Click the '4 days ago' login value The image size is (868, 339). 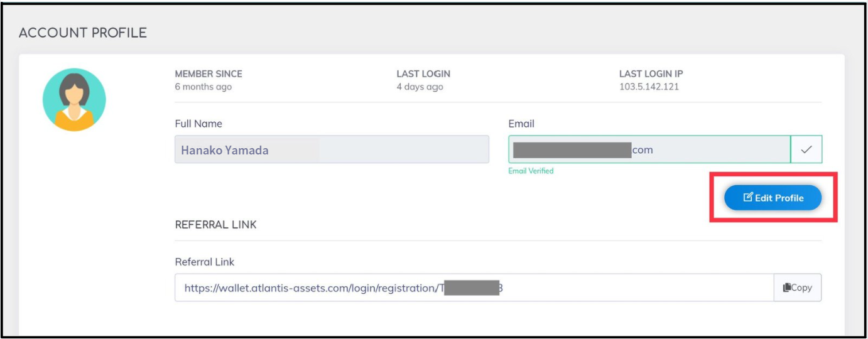(x=420, y=87)
